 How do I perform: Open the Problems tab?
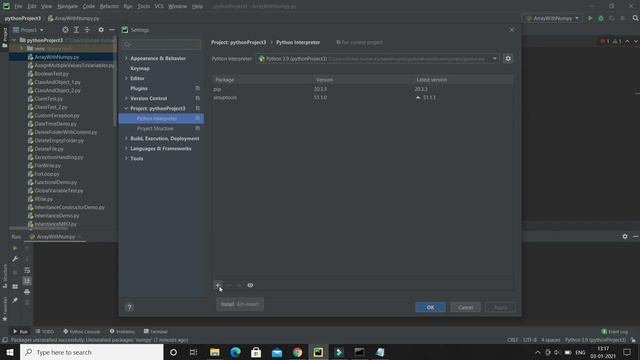(x=122, y=331)
